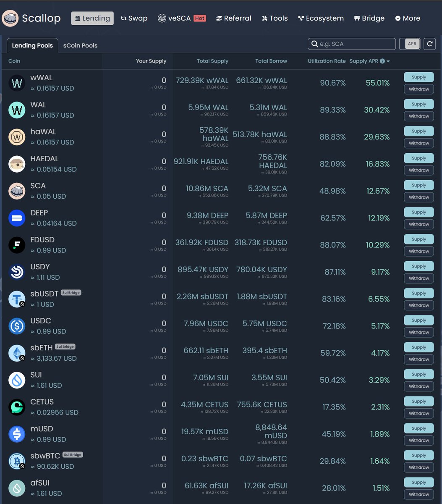Click the HAEDAL coin icon
The height and width of the screenshot is (504, 442).
click(17, 164)
